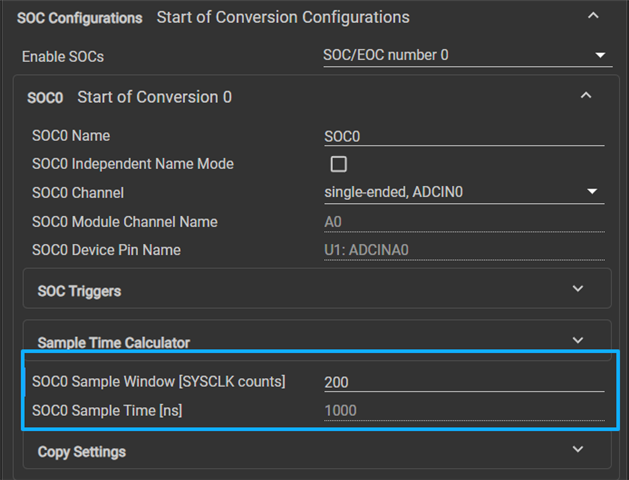This screenshot has height=480, width=629.
Task: Expand the Sample Time Calculator chevron
Action: pos(578,340)
